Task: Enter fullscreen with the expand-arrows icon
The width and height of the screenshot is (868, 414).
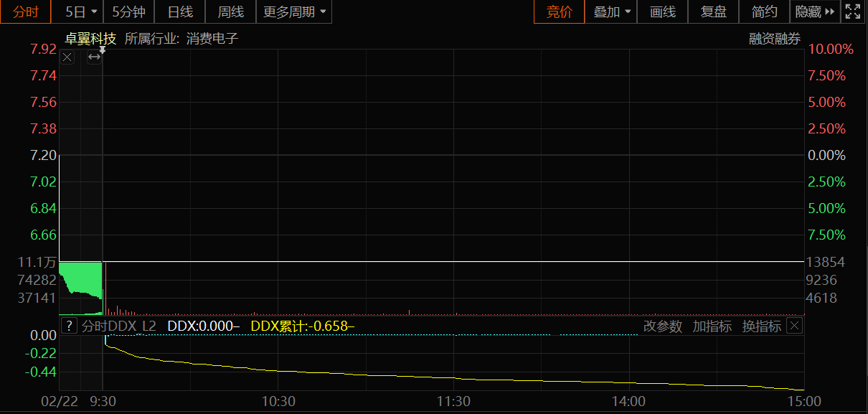Action: pos(853,12)
